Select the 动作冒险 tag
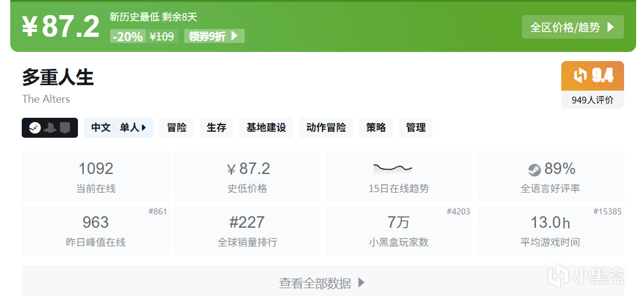This screenshot has height=296, width=644. pyautogui.click(x=326, y=127)
